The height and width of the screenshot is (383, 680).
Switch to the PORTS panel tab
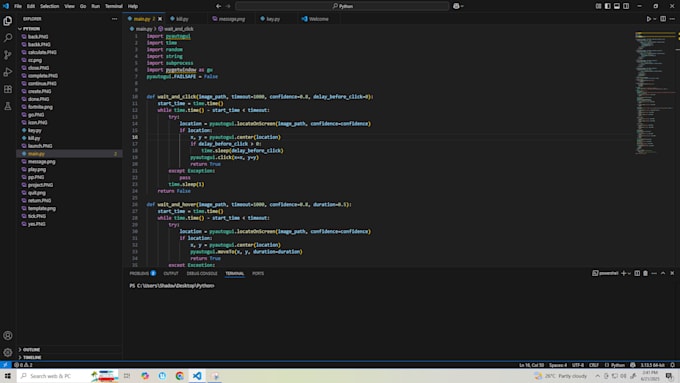258,273
